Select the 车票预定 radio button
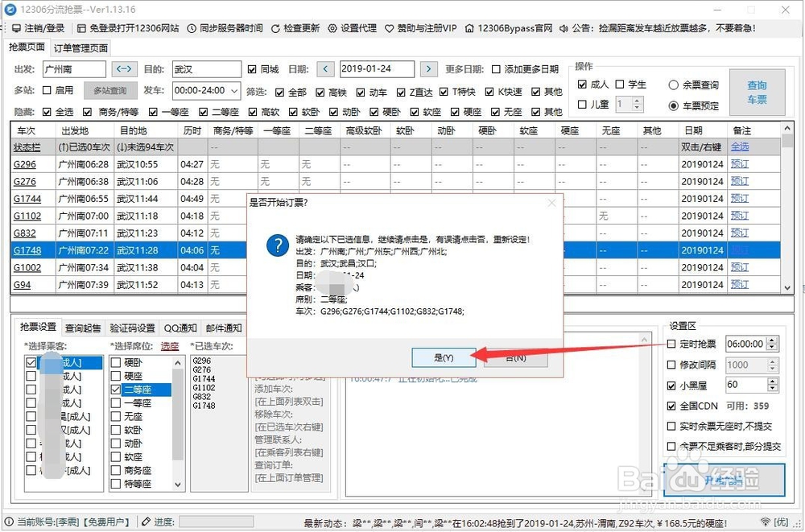The height and width of the screenshot is (532, 805). (674, 105)
